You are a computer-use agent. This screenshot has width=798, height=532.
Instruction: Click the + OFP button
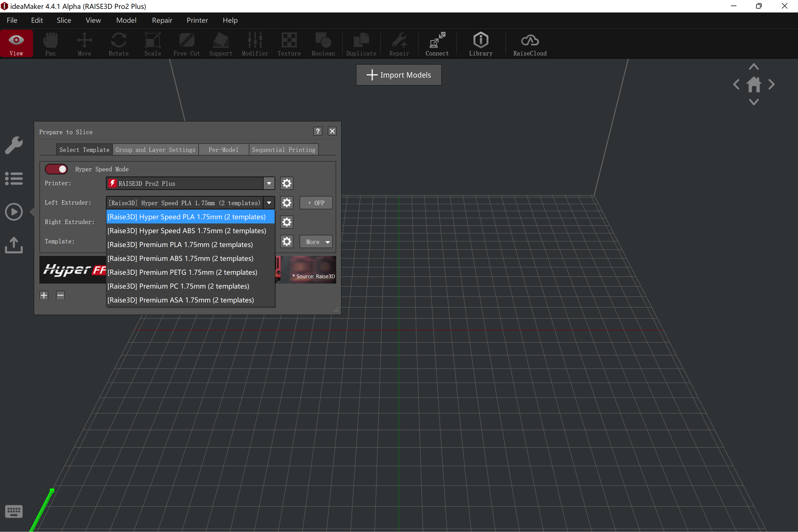(x=316, y=203)
